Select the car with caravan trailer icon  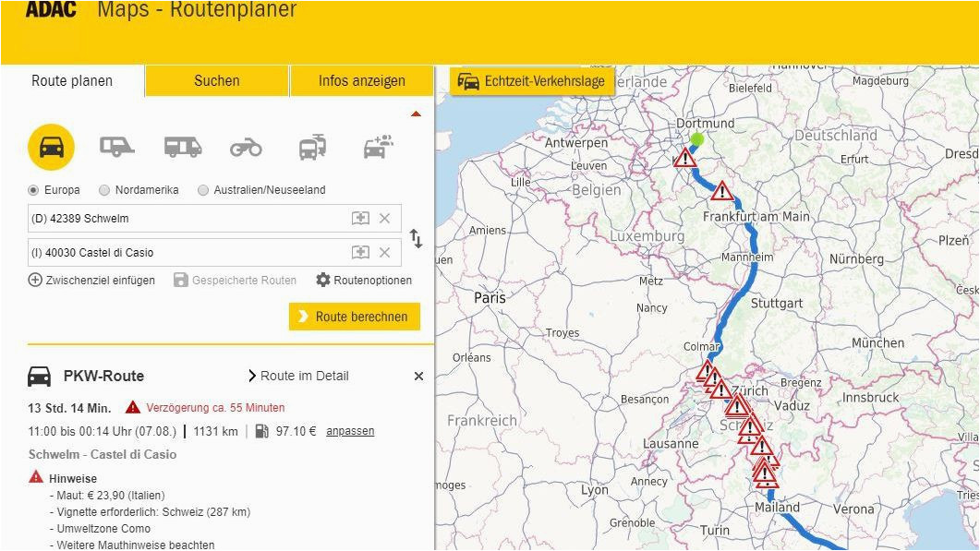pyautogui.click(x=117, y=148)
